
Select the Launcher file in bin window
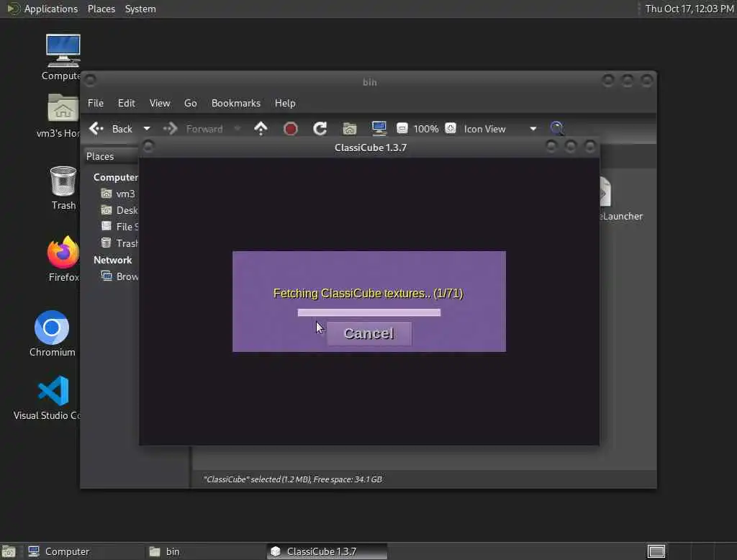coord(621,199)
